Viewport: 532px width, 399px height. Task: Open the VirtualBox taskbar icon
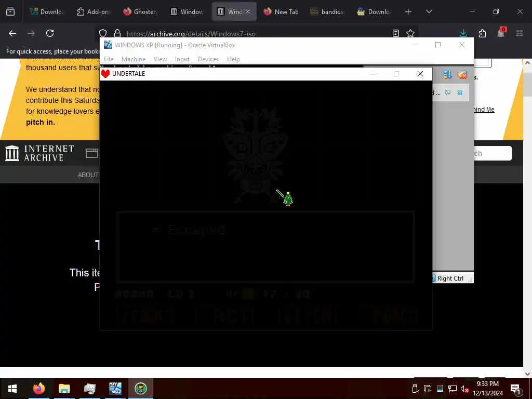click(115, 389)
